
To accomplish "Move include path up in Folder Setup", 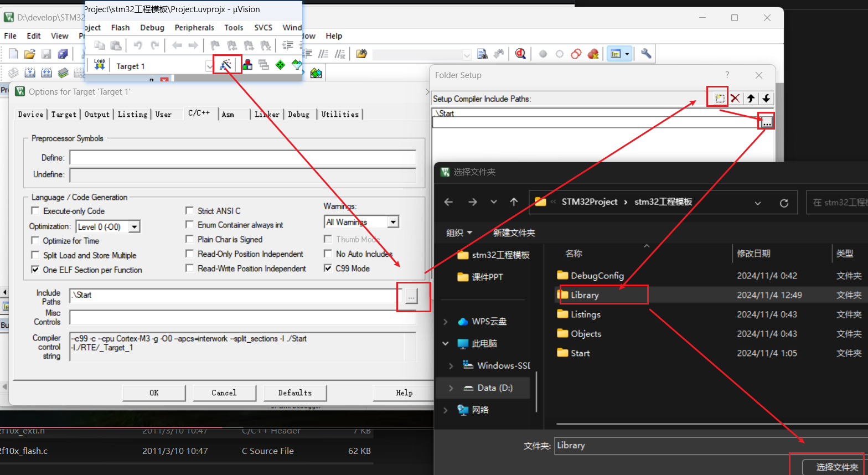I will coord(751,98).
